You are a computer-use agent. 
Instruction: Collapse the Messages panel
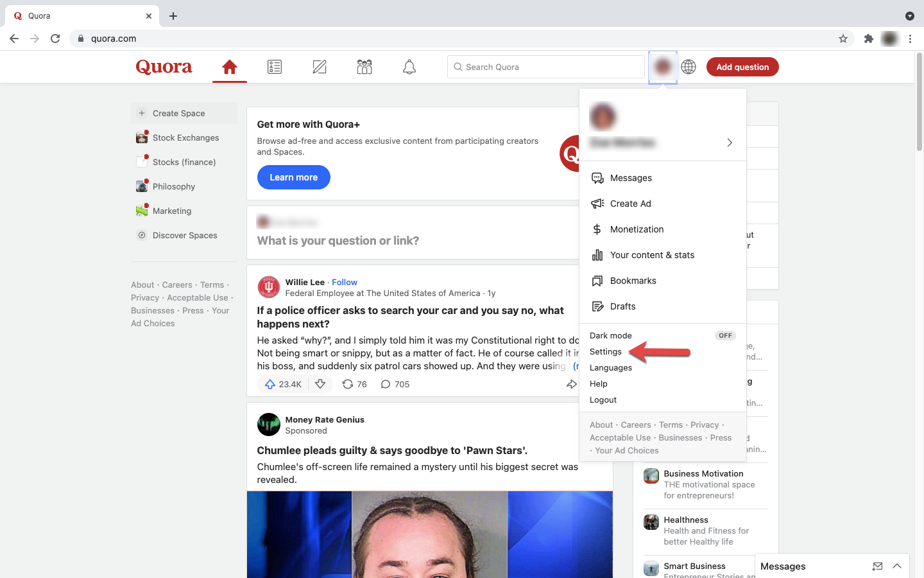point(896,566)
